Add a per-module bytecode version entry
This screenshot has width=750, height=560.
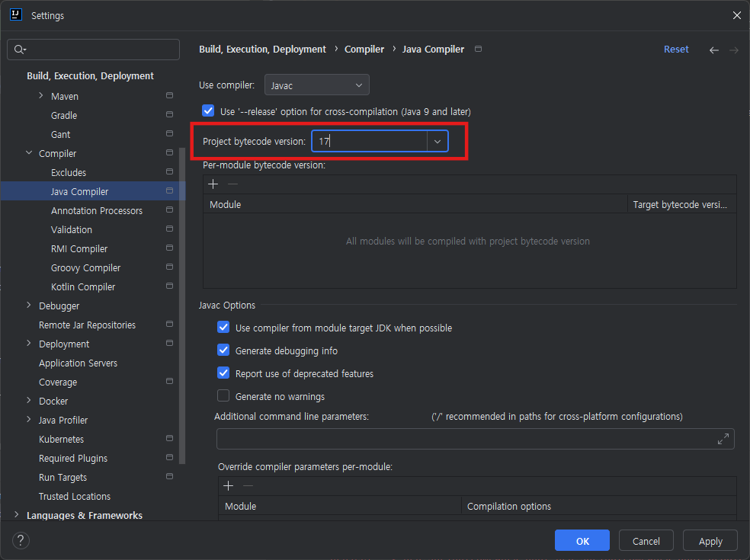213,184
